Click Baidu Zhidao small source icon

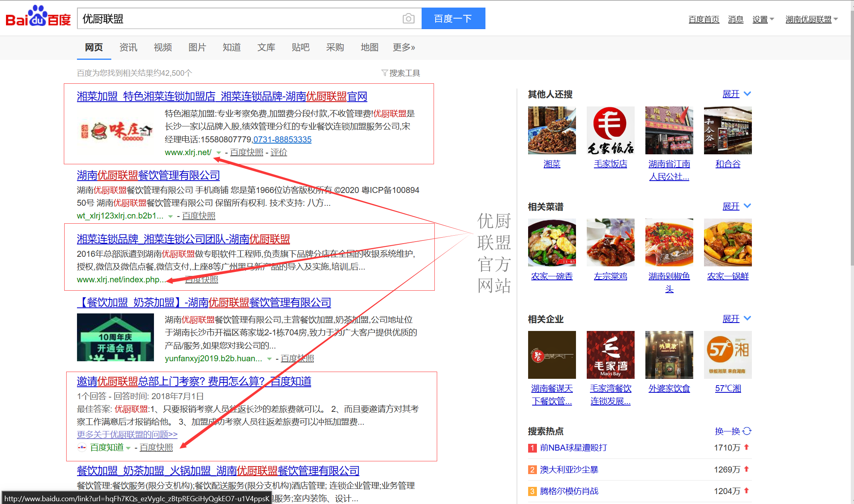[82, 447]
